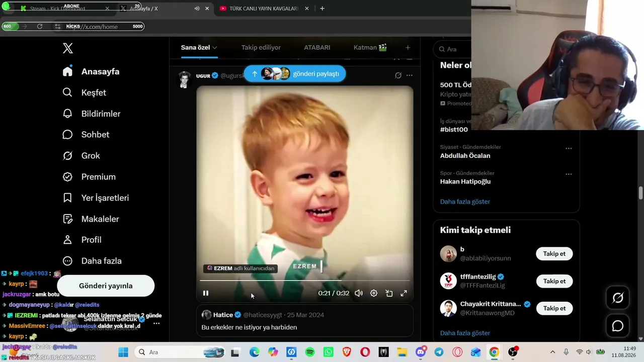Image resolution: width=644 pixels, height=362 pixels.
Task: Open the clock and date panel
Action: [623, 352]
